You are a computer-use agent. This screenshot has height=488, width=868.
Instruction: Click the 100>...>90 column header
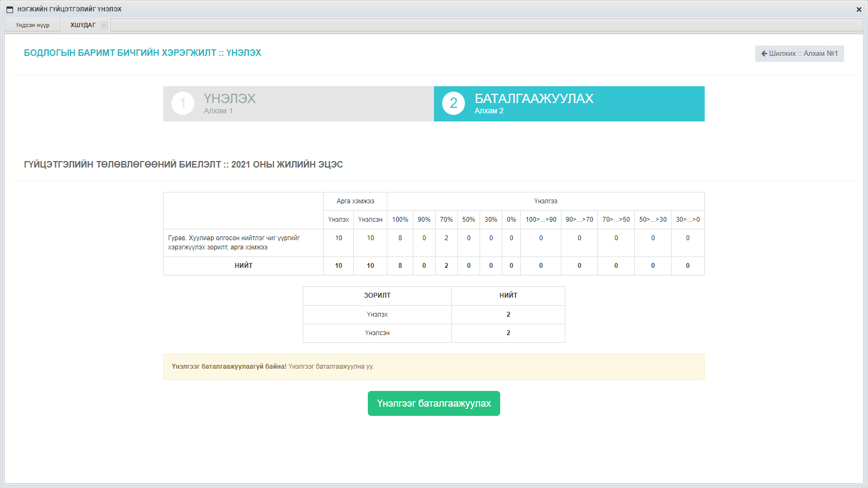pyautogui.click(x=541, y=220)
